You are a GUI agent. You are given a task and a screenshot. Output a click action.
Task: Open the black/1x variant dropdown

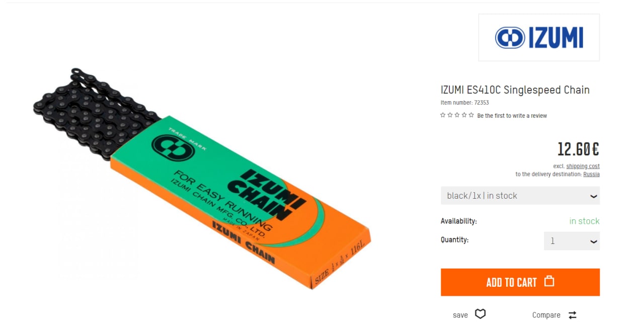click(520, 196)
